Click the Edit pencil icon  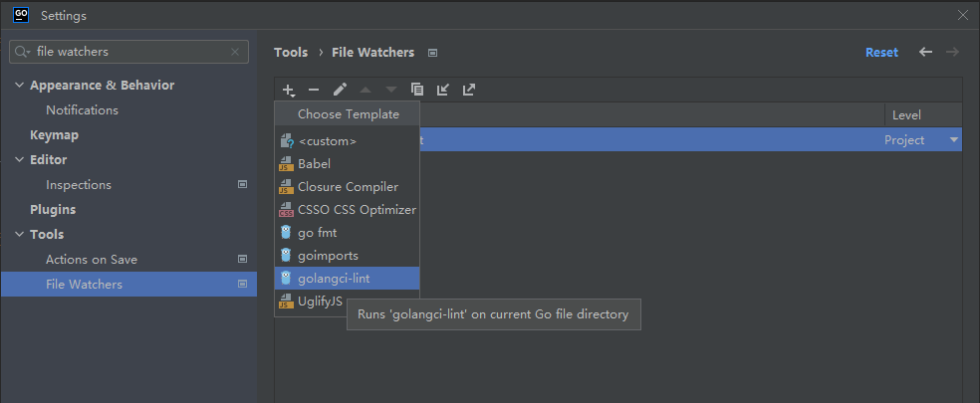[340, 90]
